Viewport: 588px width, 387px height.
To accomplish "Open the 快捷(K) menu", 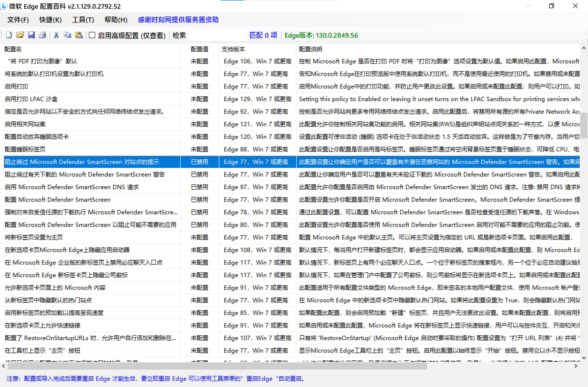I will [50, 20].
